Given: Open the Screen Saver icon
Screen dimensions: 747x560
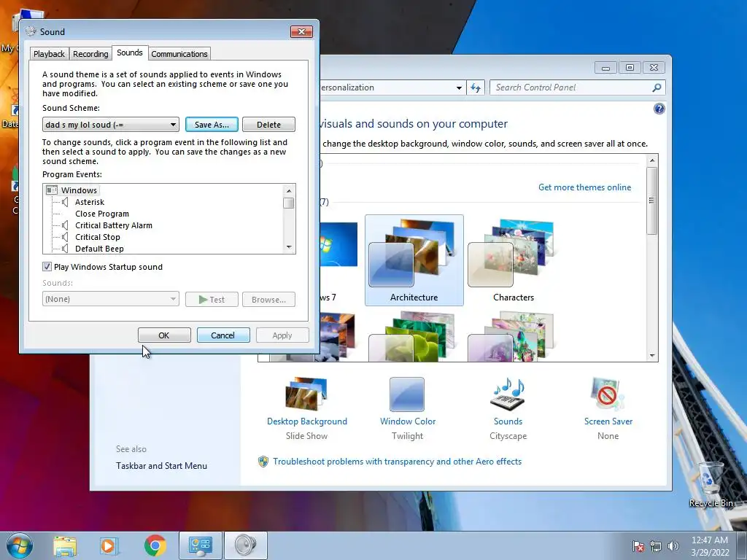Looking at the screenshot, I should pos(608,394).
